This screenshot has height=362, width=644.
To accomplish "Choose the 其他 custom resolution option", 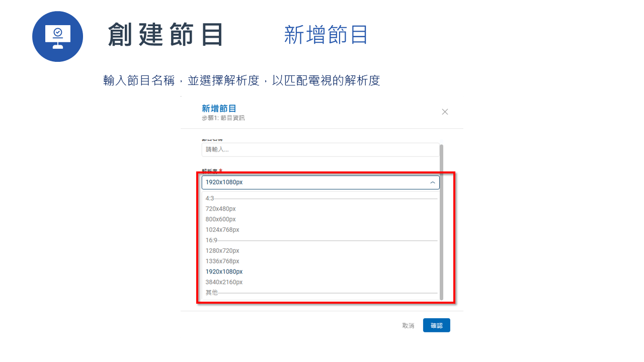I will (x=211, y=292).
